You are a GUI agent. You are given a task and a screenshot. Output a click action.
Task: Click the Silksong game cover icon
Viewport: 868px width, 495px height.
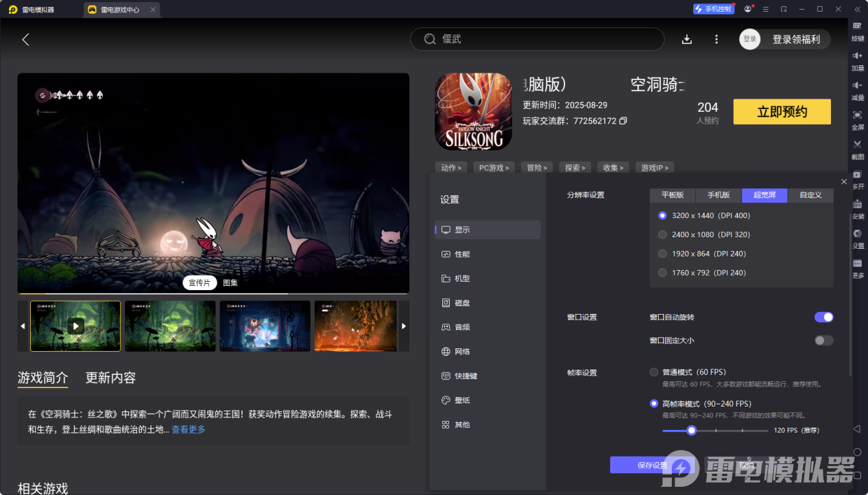click(x=473, y=112)
